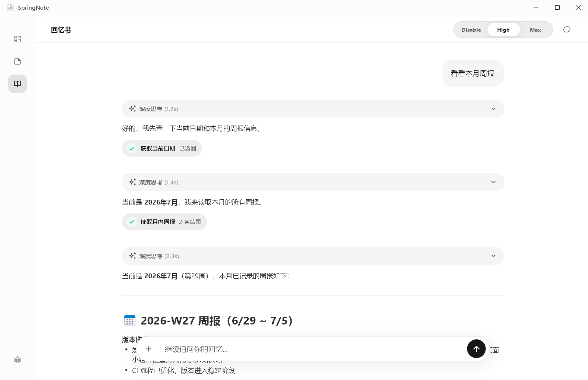
Task: Open the dashboard grid icon in sidebar
Action: pyautogui.click(x=18, y=39)
